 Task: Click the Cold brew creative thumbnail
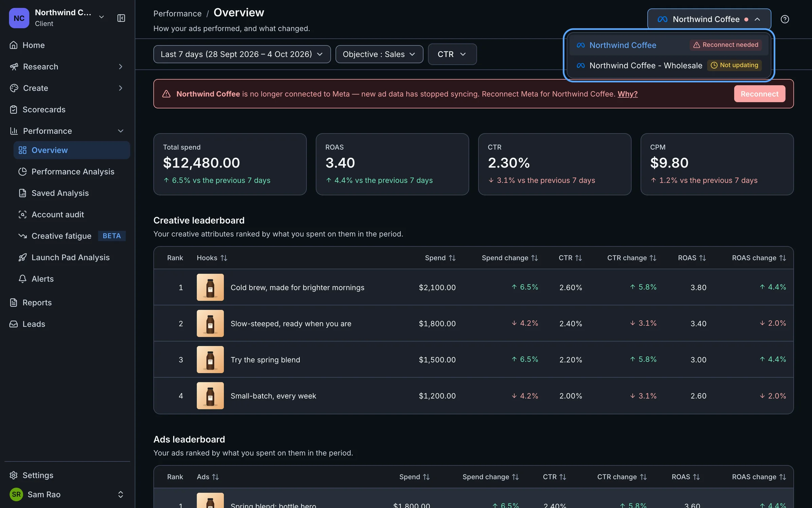click(x=210, y=287)
